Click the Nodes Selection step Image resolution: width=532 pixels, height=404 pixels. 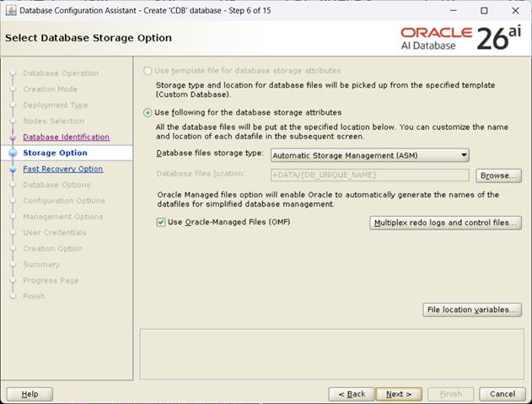click(x=53, y=121)
